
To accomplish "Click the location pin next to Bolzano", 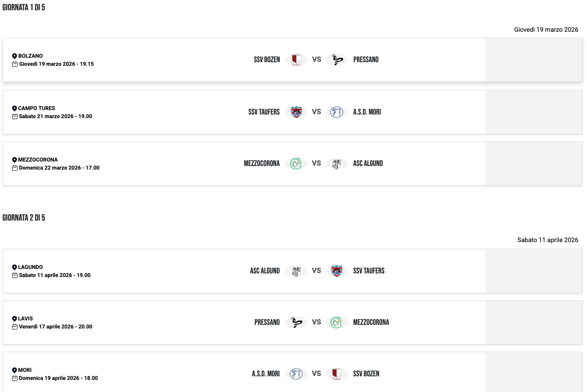I will [14, 56].
